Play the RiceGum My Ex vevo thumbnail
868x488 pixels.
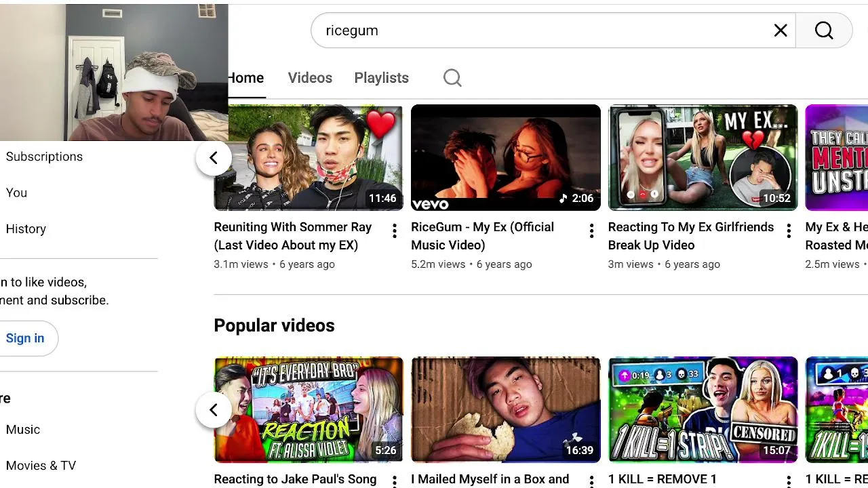506,157
